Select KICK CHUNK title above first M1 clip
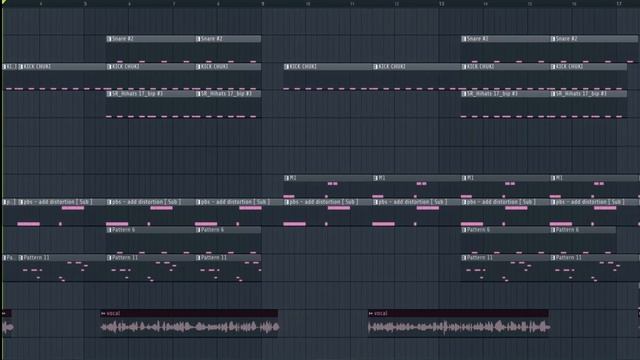The image size is (640, 360). [303, 67]
